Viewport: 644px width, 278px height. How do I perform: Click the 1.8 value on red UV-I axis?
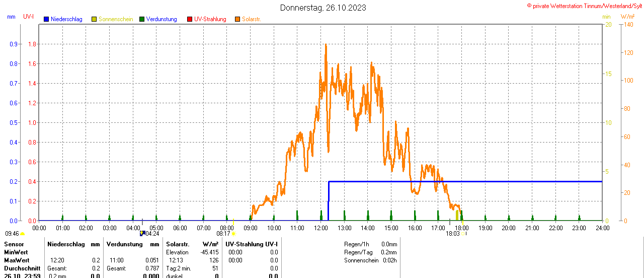(x=32, y=44)
